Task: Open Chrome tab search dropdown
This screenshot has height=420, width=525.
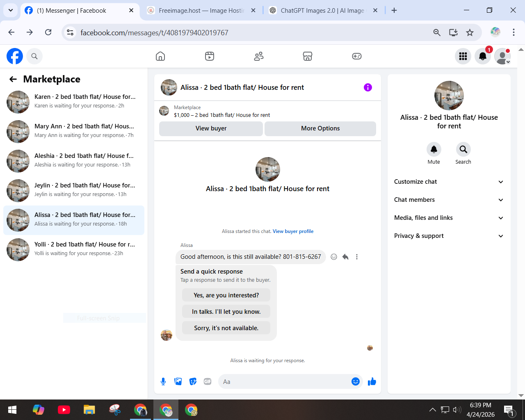Action: pos(11,10)
